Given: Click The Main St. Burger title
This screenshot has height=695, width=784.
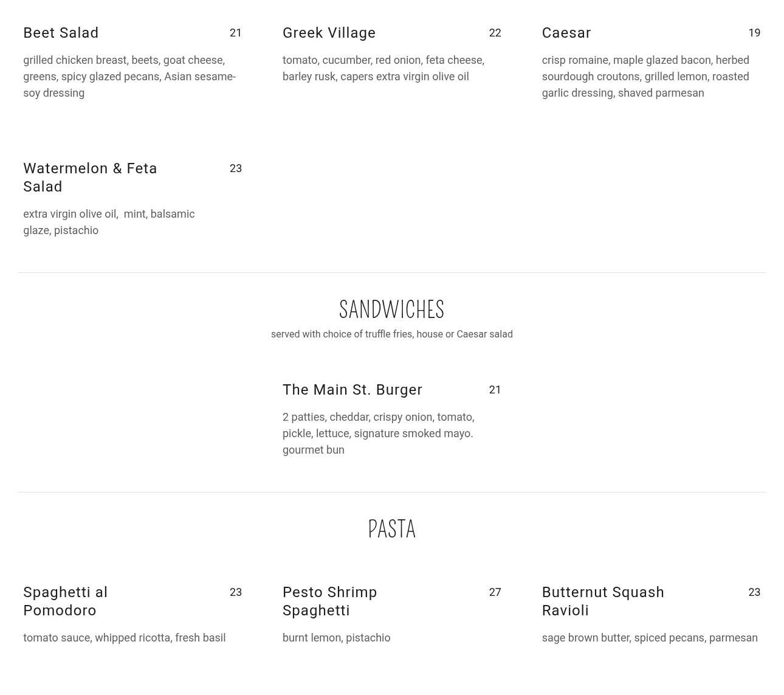Looking at the screenshot, I should click(x=352, y=390).
